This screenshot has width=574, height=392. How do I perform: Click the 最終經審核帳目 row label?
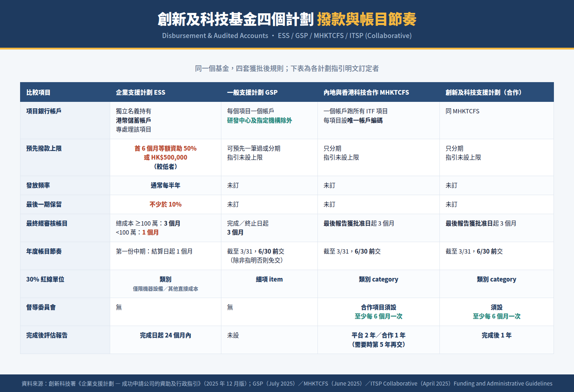[47, 223]
